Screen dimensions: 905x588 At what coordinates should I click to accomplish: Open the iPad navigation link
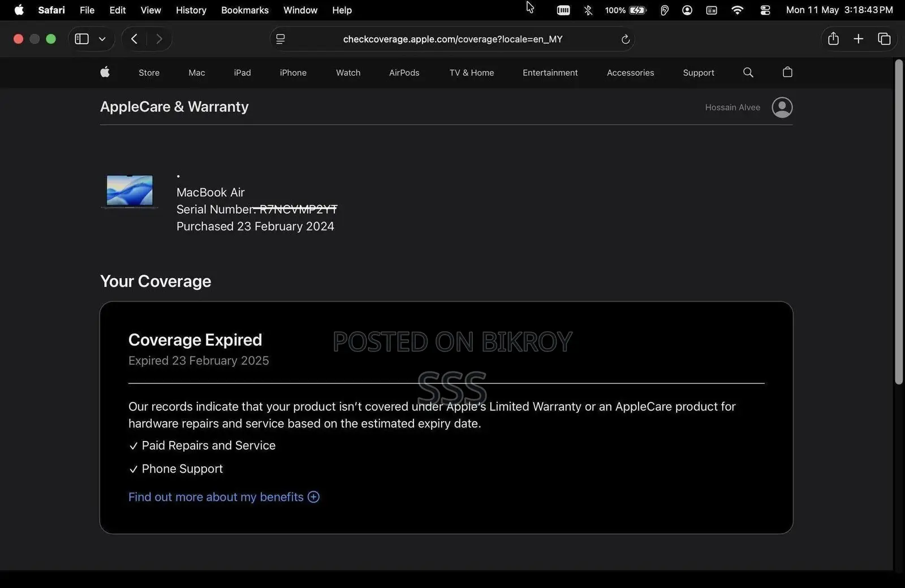pyautogui.click(x=242, y=73)
